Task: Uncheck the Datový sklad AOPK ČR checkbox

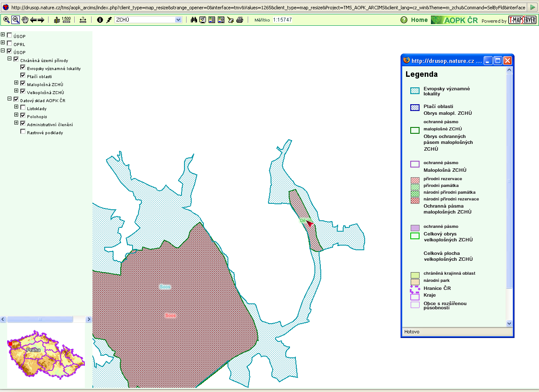Action: tap(16, 99)
